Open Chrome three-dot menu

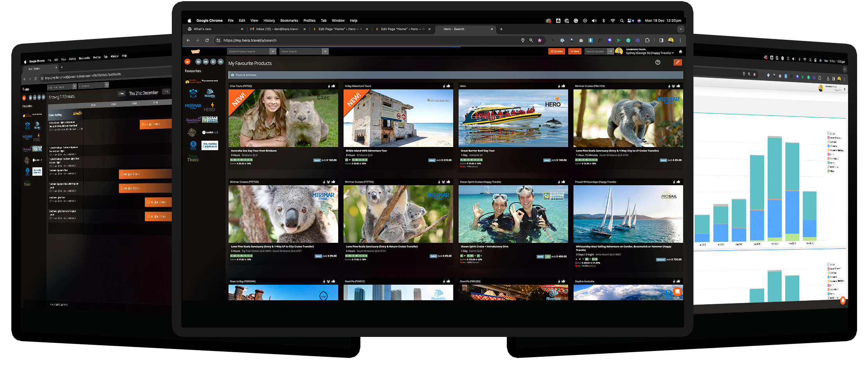680,40
